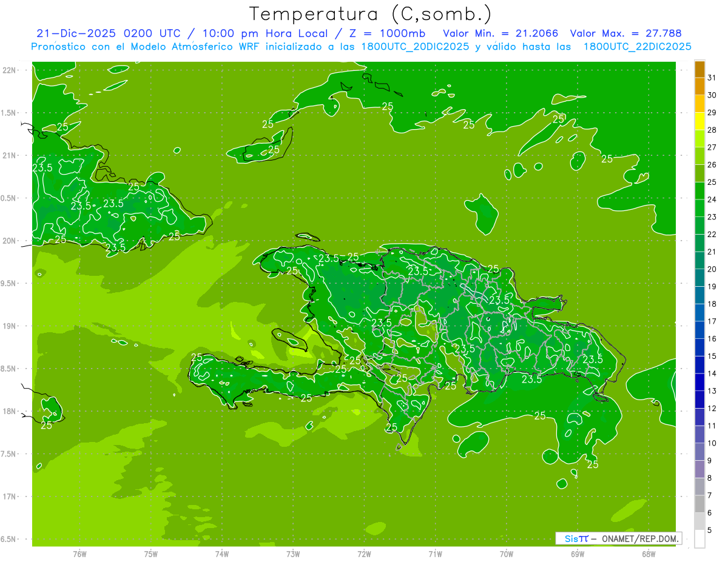The image size is (728, 562).
Task: Click the colorbar swatch between 25 and 26
Action: (x=699, y=174)
